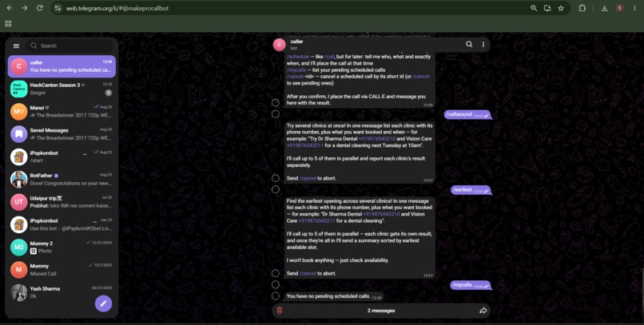Click the chat scrollbar on the right edge
The image size is (644, 325).
[x=642, y=285]
